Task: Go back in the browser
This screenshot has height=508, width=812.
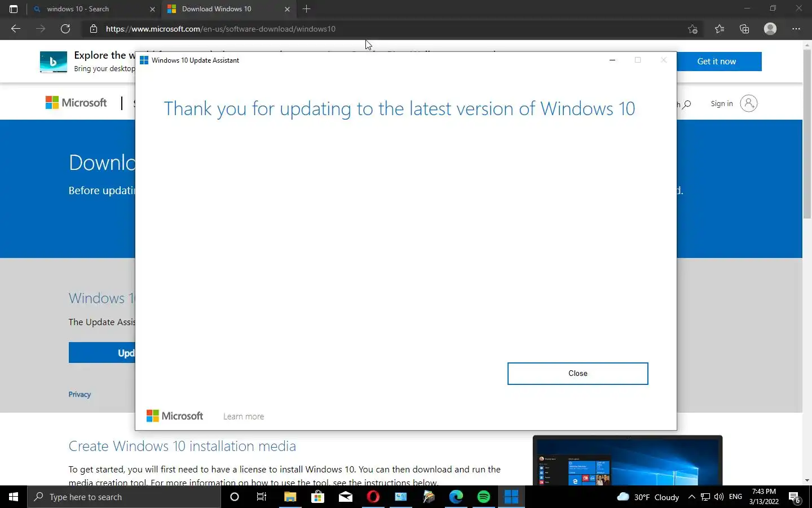Action: pyautogui.click(x=16, y=29)
